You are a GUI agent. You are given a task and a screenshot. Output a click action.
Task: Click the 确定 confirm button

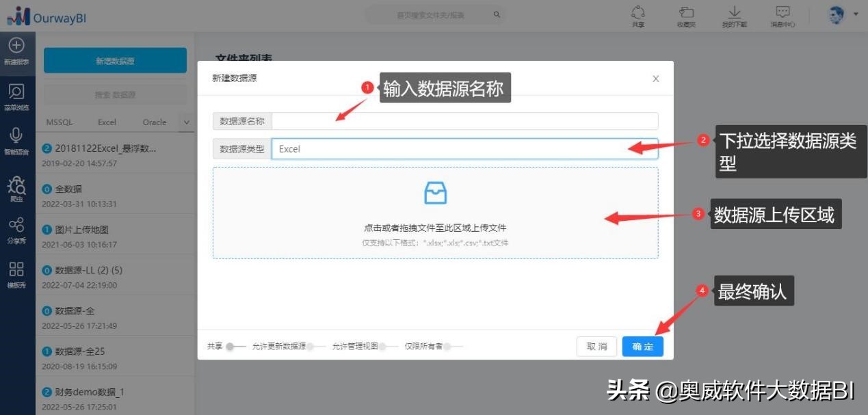tap(642, 347)
